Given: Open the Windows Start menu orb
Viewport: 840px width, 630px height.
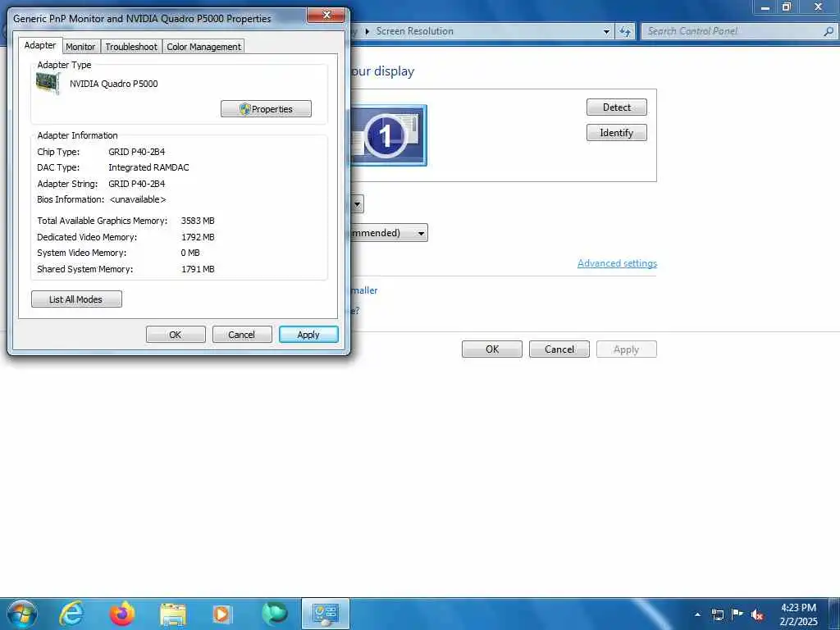Looking at the screenshot, I should (x=22, y=614).
